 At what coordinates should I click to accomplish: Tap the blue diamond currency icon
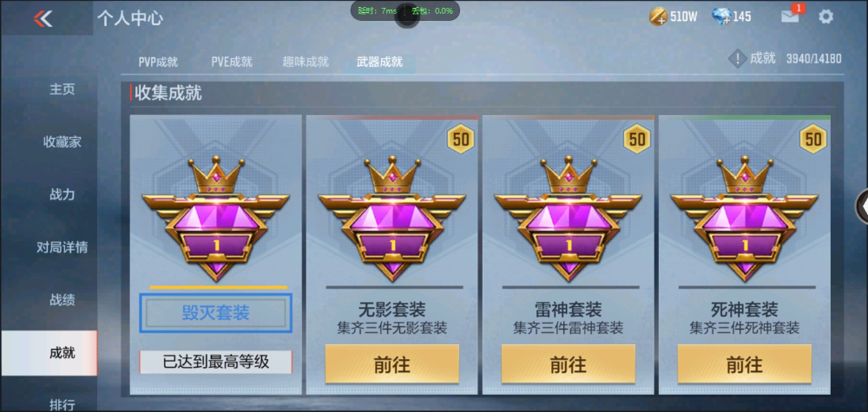tap(721, 16)
